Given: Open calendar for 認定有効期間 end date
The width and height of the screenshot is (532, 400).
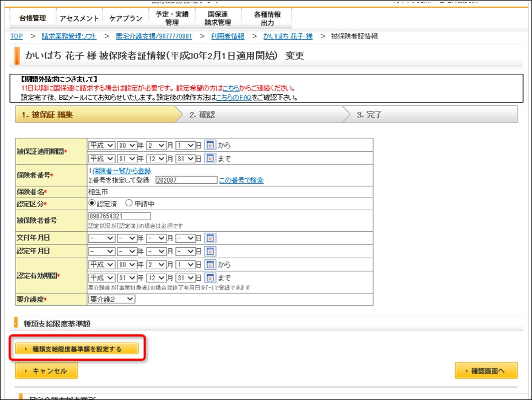Looking at the screenshot, I should 210,278.
